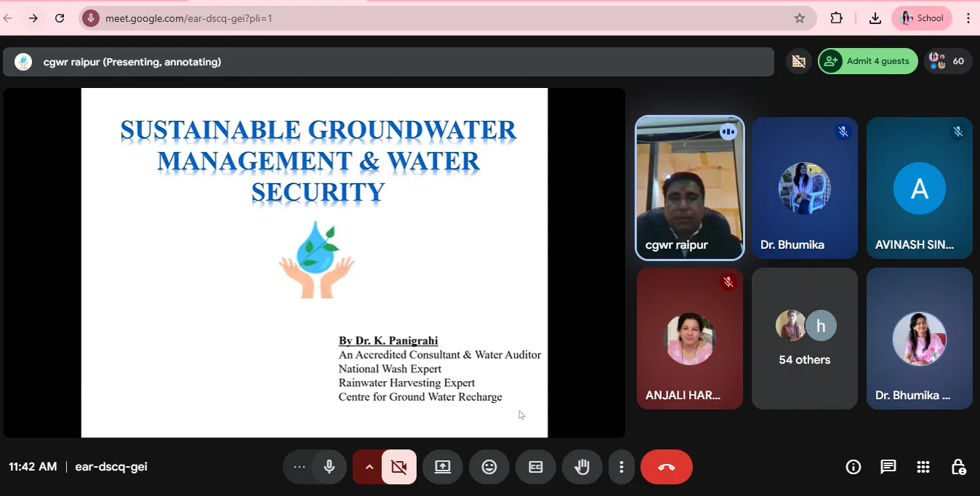980x496 pixels.
Task: Show the 60 participants list
Action: point(948,61)
